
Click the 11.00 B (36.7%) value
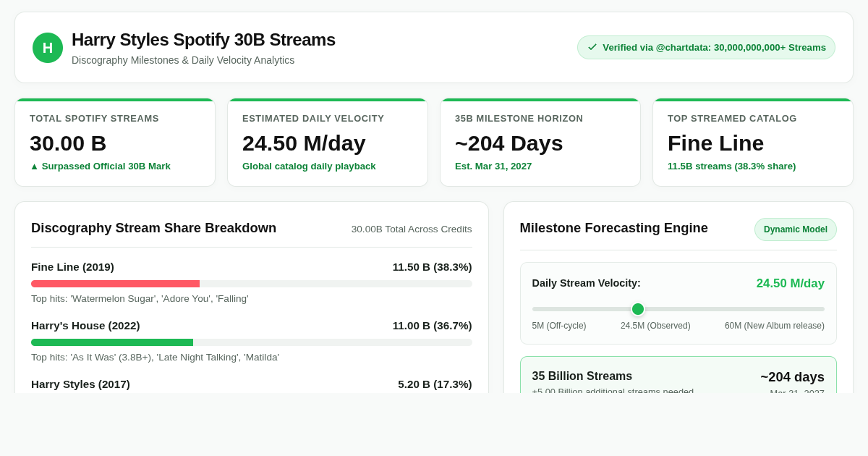[x=433, y=326]
